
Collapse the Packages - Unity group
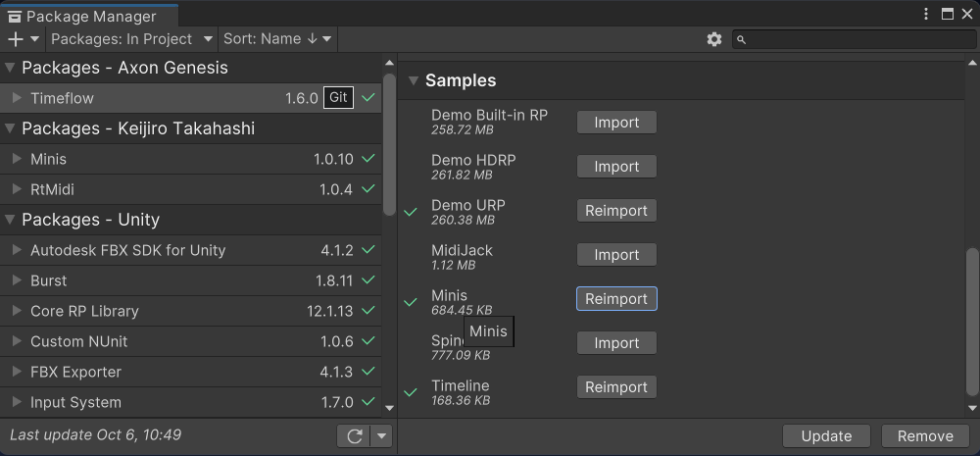[x=10, y=221]
